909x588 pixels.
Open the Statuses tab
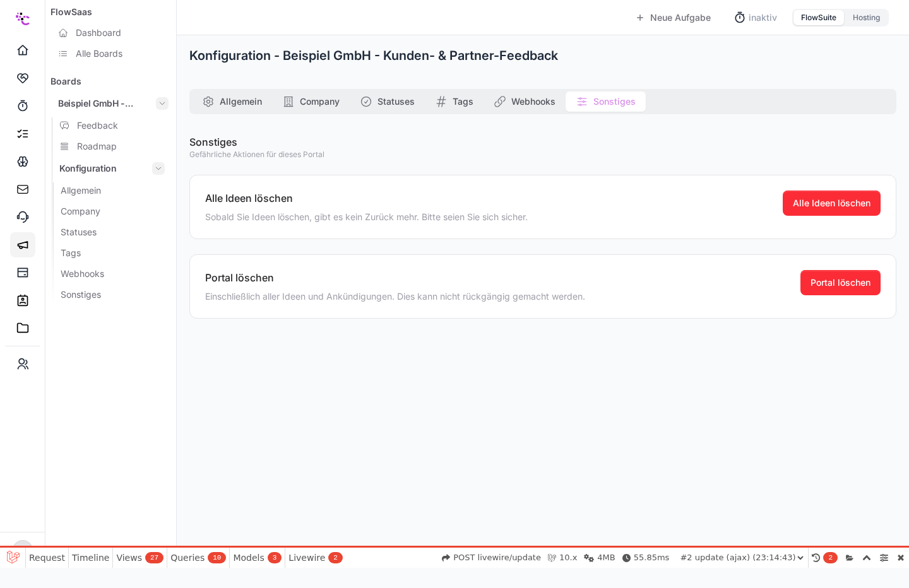click(x=388, y=102)
